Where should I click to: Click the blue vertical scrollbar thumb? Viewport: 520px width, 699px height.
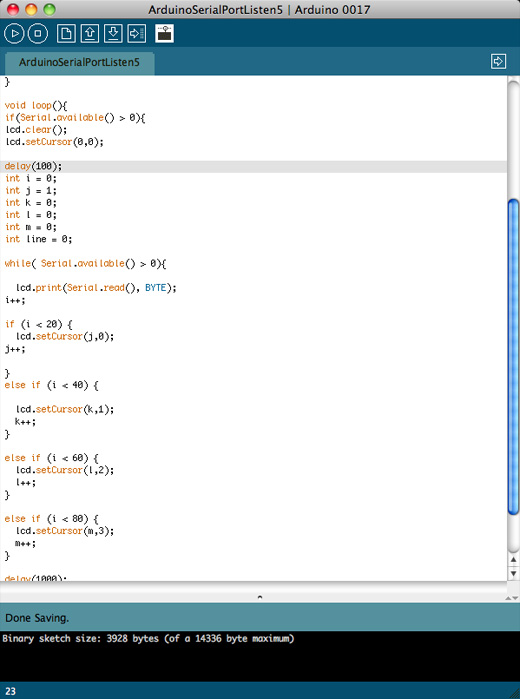pos(513,357)
